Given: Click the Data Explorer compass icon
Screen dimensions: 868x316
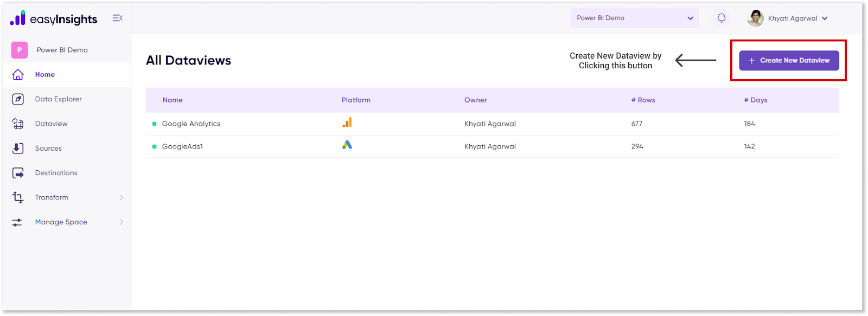Looking at the screenshot, I should 18,99.
